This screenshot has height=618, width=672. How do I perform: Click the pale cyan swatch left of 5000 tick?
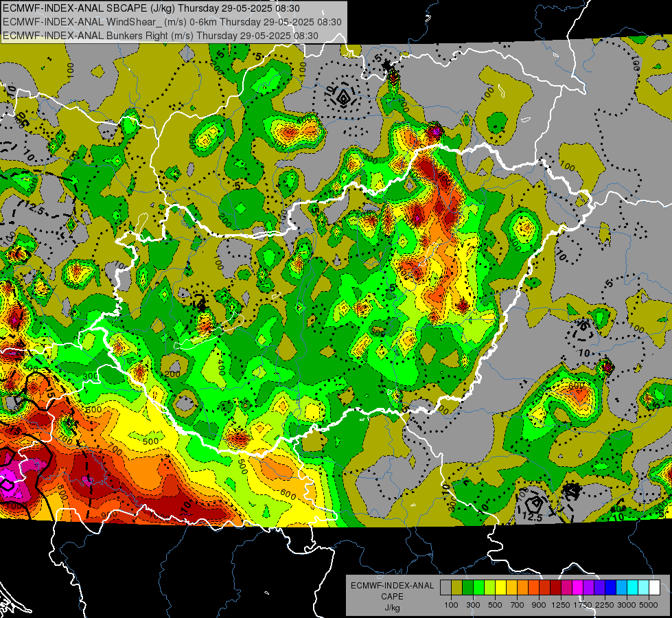[x=644, y=588]
